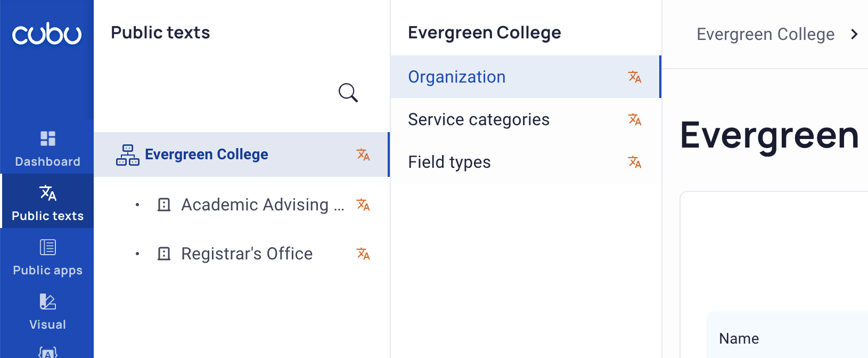Screen dimensions: 868x358
Task: Go to Public apps
Action: coord(47,257)
